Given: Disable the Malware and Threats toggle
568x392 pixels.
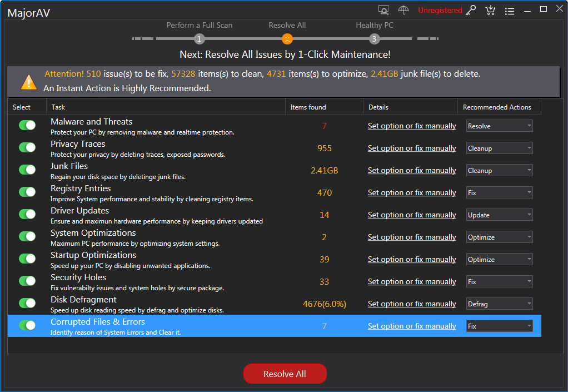Looking at the screenshot, I should pos(27,125).
